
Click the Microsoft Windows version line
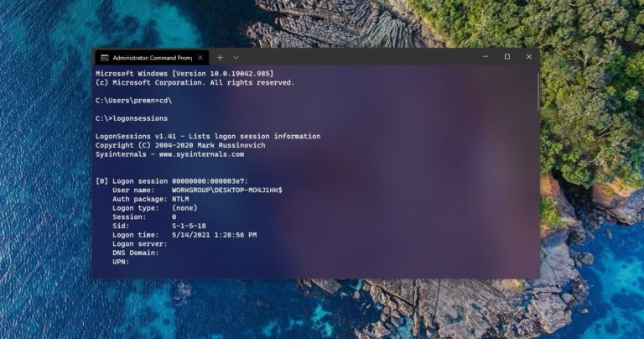[184, 74]
